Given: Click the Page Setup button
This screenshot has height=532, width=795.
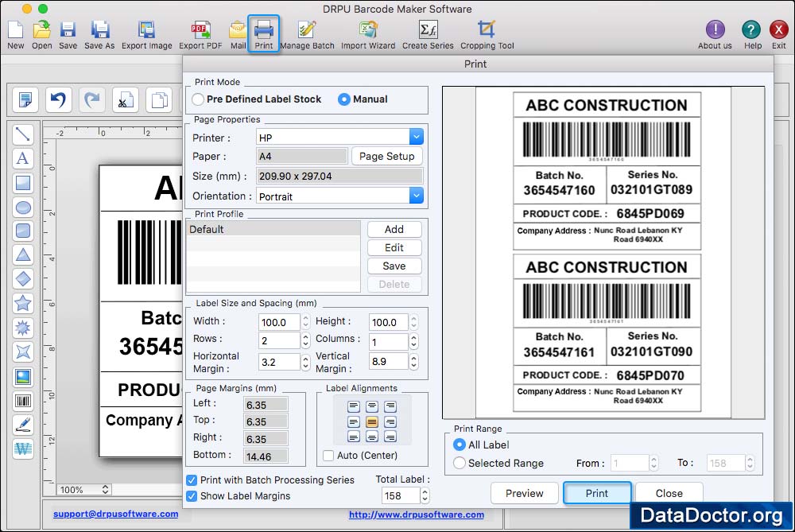Looking at the screenshot, I should point(387,156).
